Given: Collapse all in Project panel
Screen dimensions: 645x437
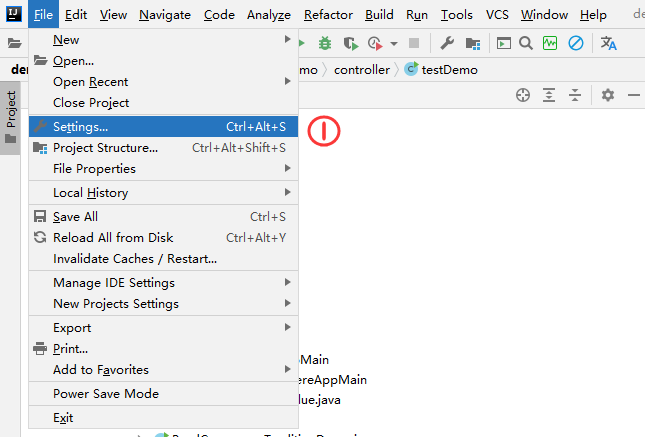Looking at the screenshot, I should [x=575, y=95].
